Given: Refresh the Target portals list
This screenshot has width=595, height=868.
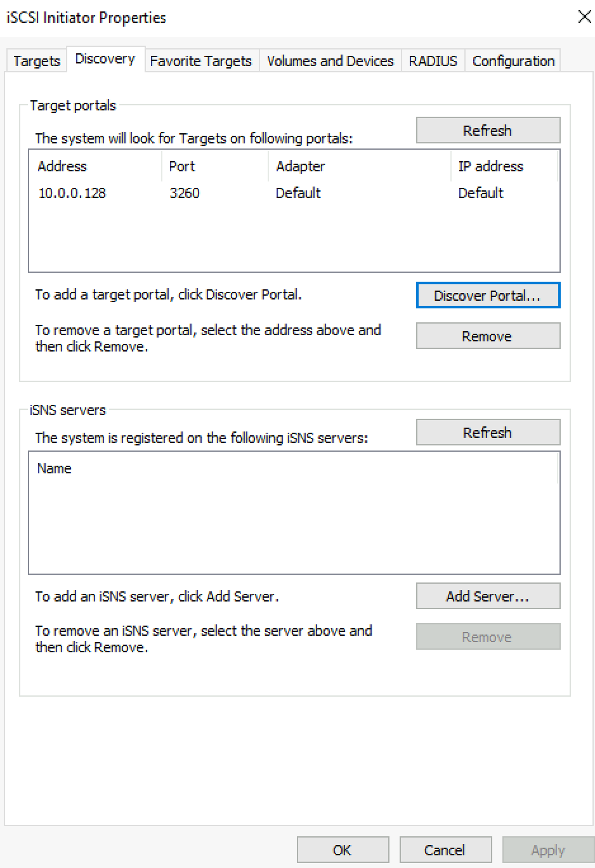Looking at the screenshot, I should pos(488,130).
